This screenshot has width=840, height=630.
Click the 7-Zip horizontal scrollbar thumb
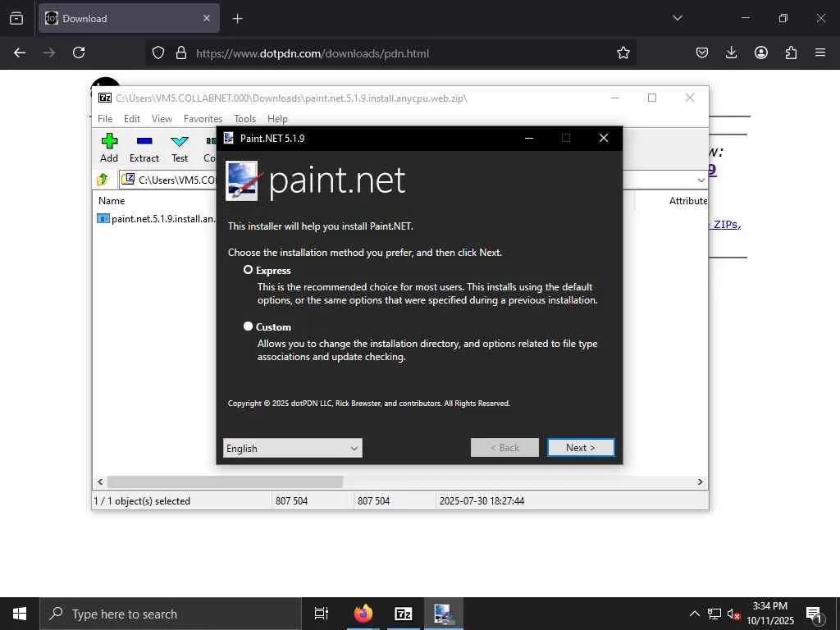(x=225, y=482)
